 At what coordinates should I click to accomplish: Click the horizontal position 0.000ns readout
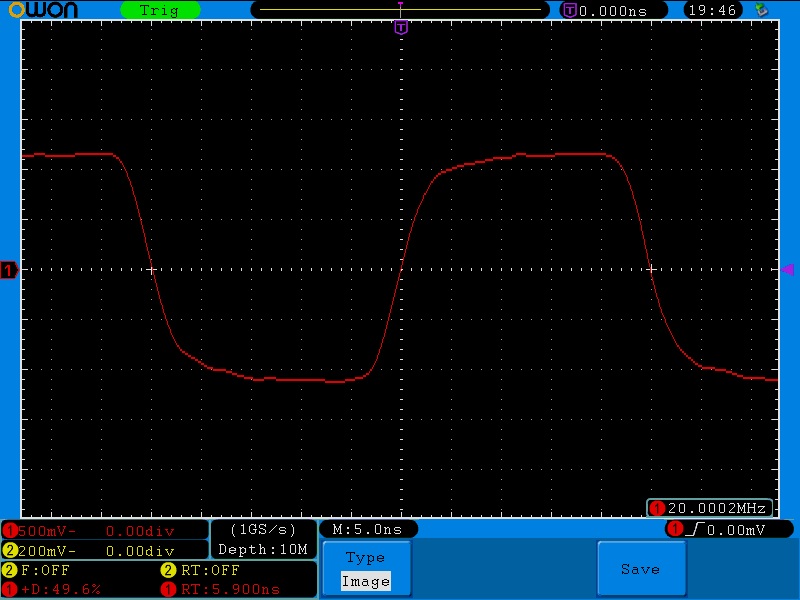[x=613, y=10]
